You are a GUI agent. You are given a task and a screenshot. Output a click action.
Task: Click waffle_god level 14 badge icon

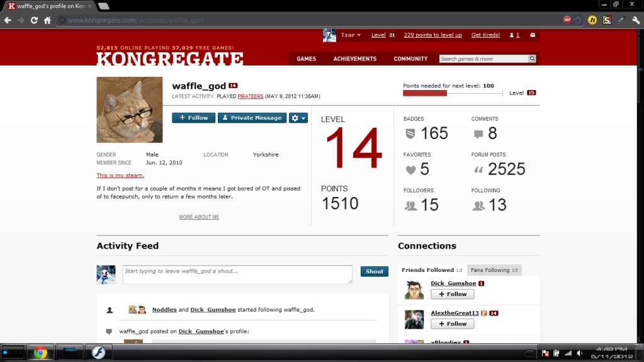click(x=233, y=86)
